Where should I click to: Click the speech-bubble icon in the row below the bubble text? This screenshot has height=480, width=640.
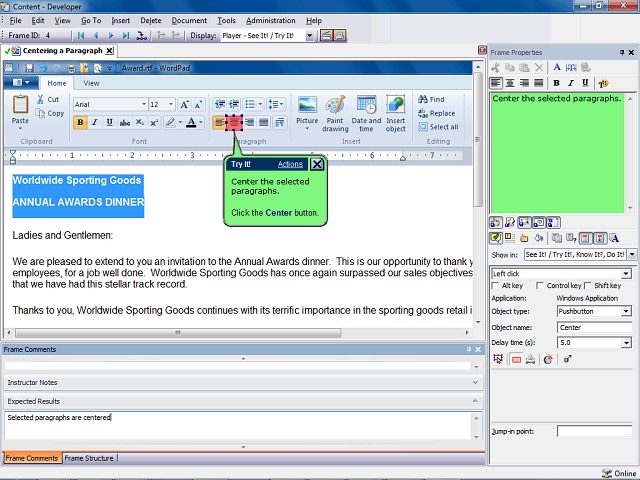(x=539, y=222)
